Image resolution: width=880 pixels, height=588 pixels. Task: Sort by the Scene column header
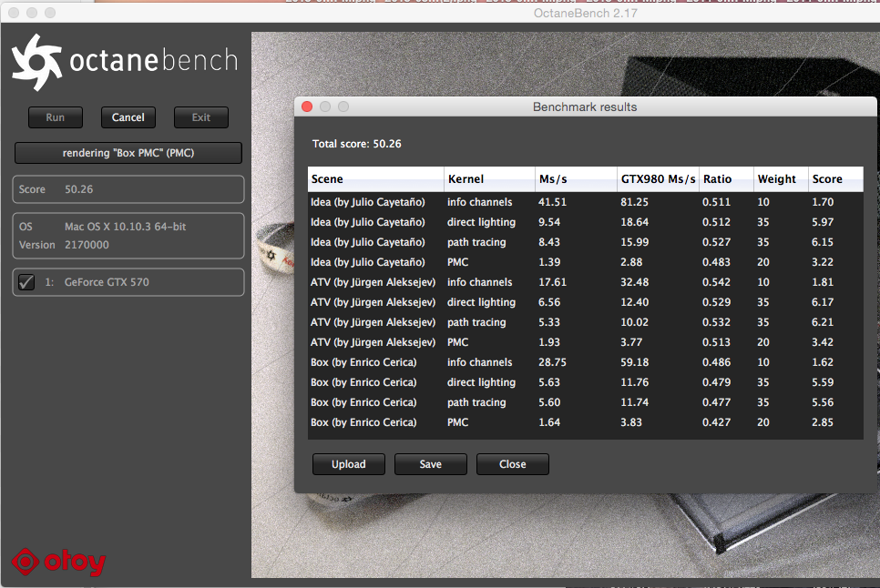click(376, 179)
